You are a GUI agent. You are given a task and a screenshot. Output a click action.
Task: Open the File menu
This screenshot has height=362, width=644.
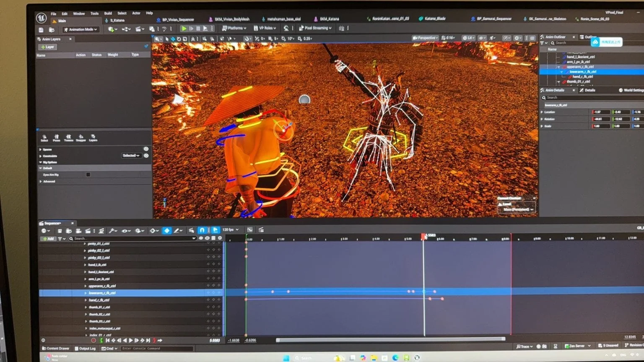point(53,14)
